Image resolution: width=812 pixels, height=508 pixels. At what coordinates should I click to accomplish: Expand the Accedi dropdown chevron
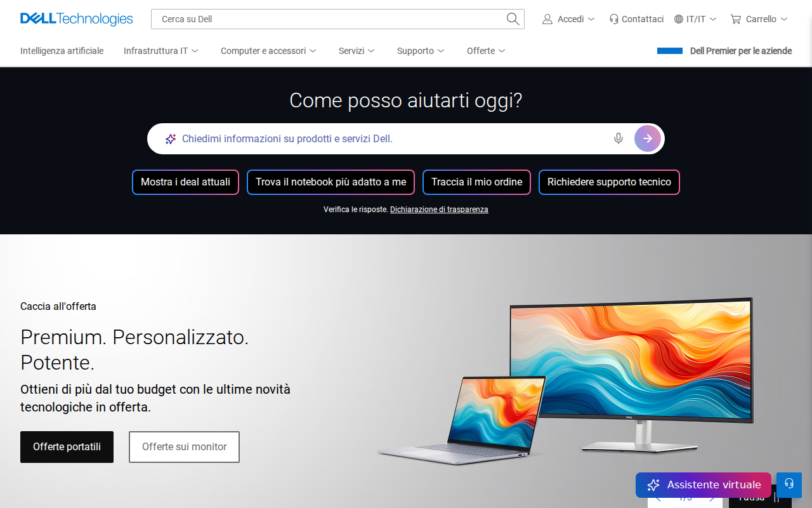(591, 19)
